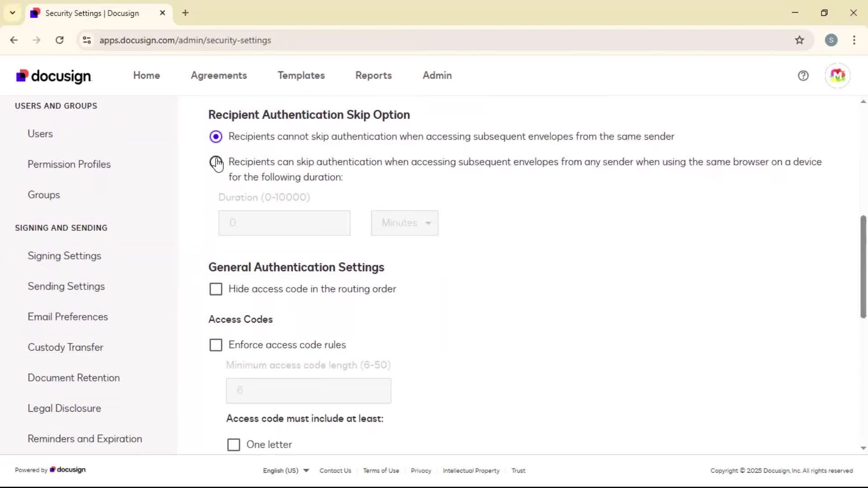Click the browser back arrow
Image resolution: width=868 pixels, height=488 pixels.
coord(14,40)
